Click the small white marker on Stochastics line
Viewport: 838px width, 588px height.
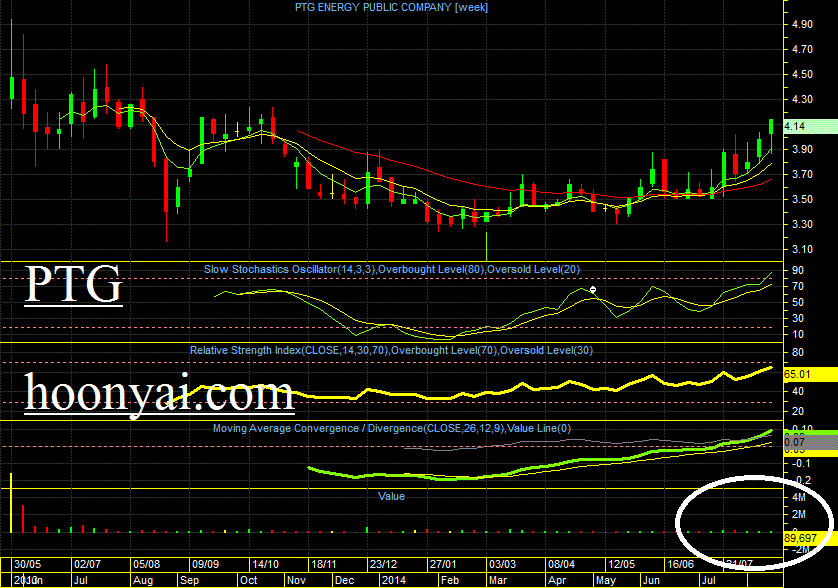click(593, 290)
